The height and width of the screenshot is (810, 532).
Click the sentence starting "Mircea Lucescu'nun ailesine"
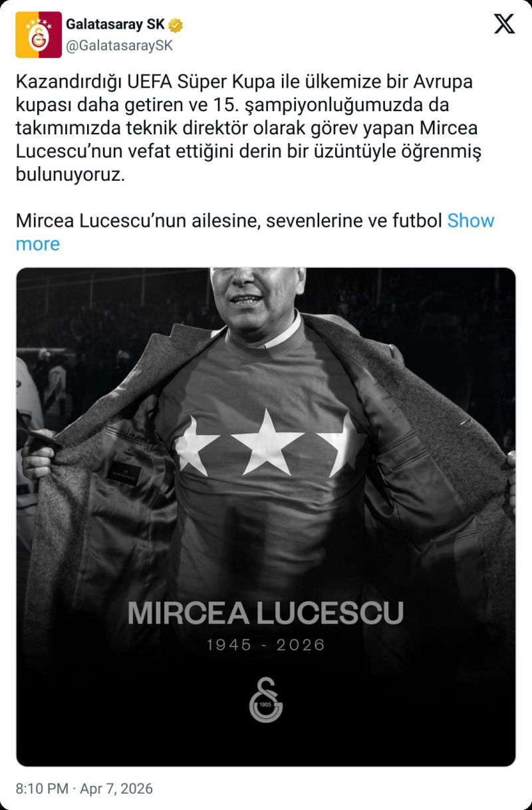click(x=229, y=221)
